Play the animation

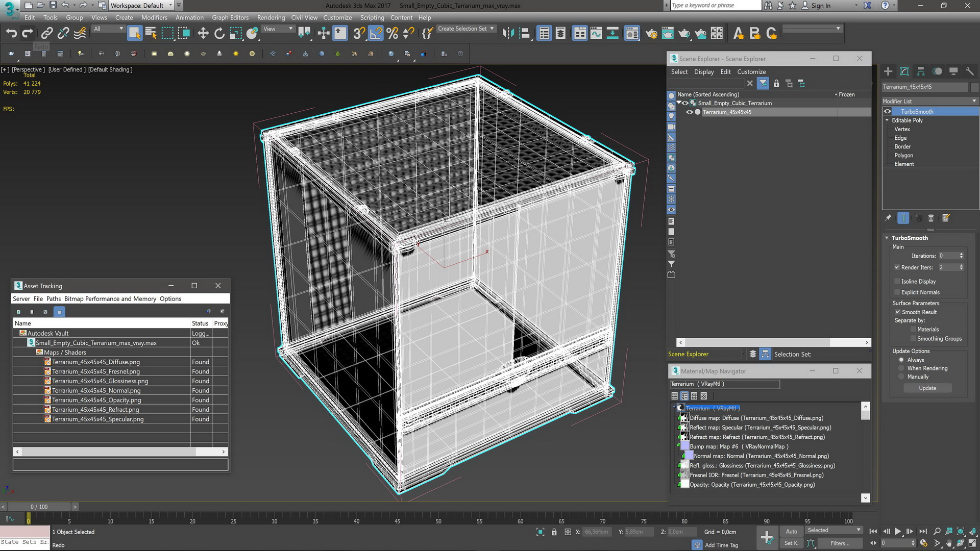tap(898, 532)
